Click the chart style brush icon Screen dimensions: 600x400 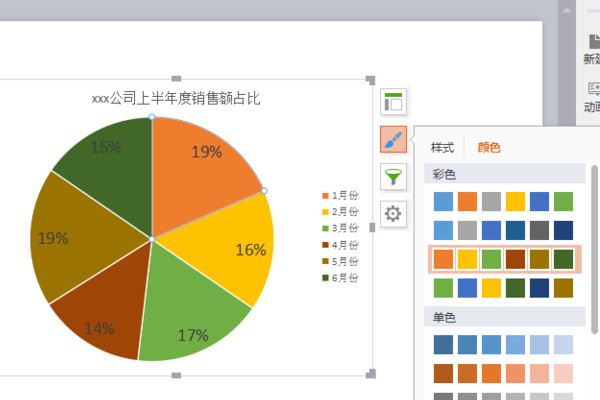[393, 139]
